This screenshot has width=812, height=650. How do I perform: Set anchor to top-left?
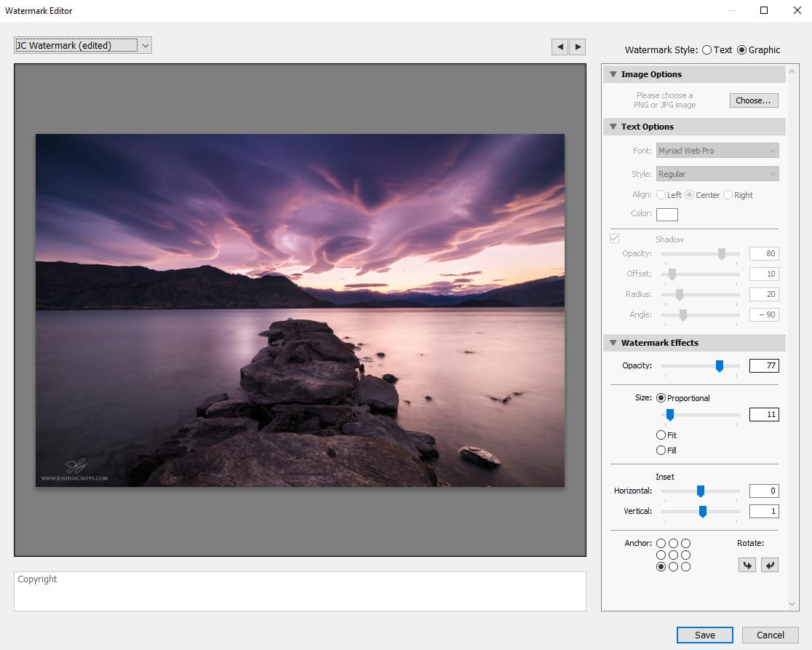tap(661, 543)
